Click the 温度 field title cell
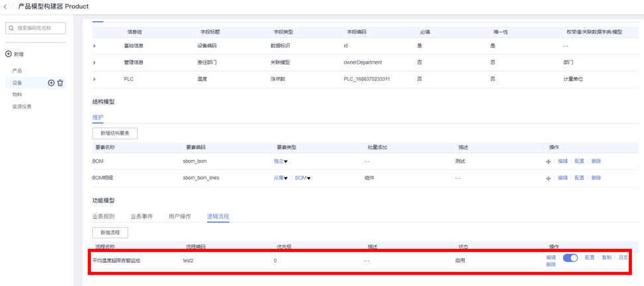The height and width of the screenshot is (286, 644). coord(202,79)
